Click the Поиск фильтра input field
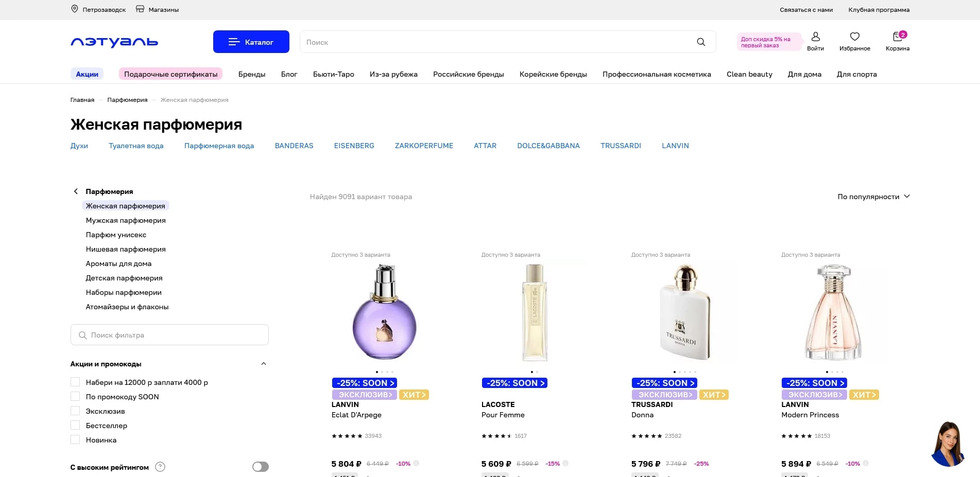Screen dimensions: 980x477 coord(169,335)
